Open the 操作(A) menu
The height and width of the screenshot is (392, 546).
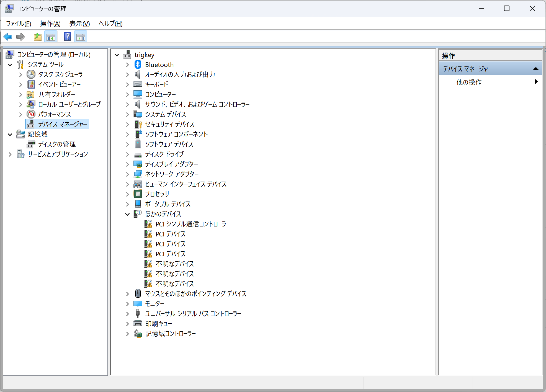click(x=50, y=24)
